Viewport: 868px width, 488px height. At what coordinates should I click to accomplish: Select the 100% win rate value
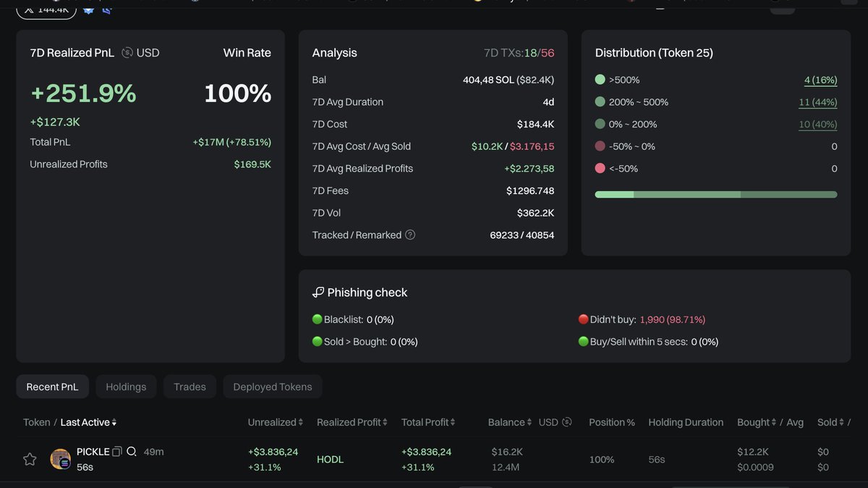(237, 93)
